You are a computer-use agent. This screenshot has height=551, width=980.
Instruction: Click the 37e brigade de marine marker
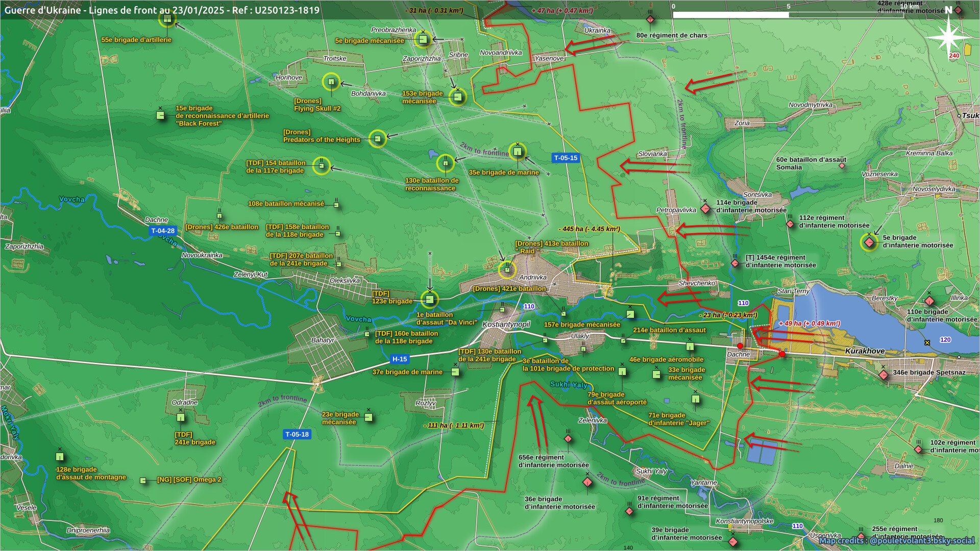click(455, 372)
